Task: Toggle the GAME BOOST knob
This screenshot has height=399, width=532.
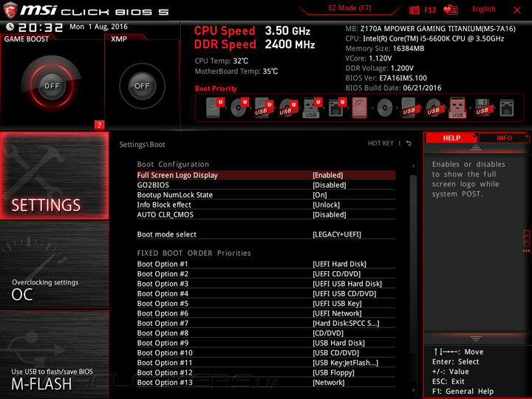Action: (52, 86)
